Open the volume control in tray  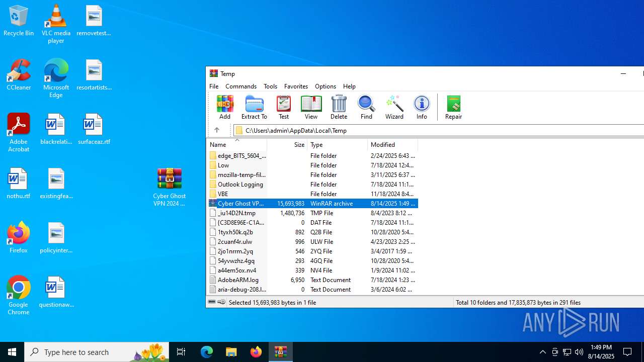pyautogui.click(x=579, y=352)
